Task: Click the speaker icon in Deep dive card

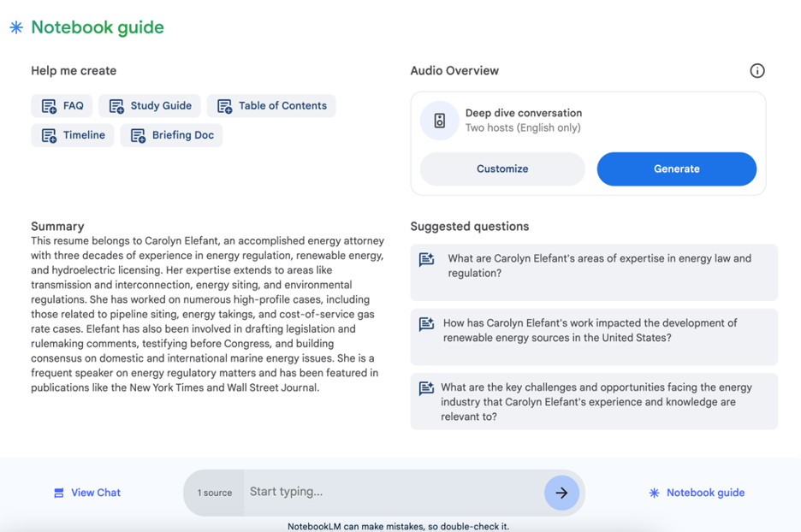Action: pyautogui.click(x=439, y=121)
